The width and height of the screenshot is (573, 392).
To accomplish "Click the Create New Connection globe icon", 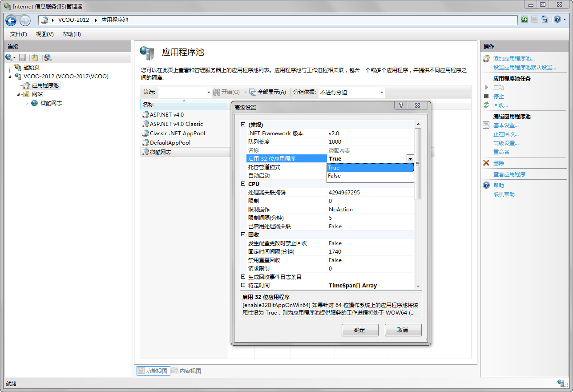I will click(x=9, y=57).
